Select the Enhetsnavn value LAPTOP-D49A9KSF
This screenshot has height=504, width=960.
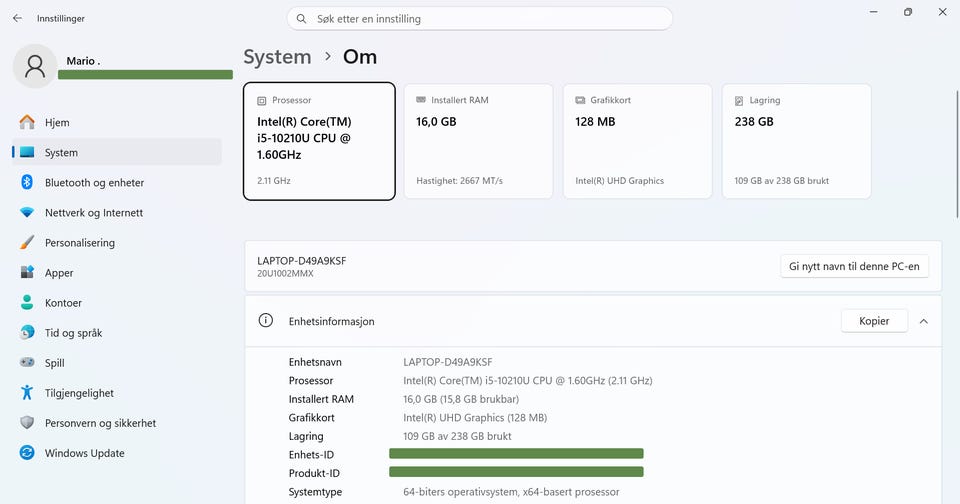(x=448, y=362)
